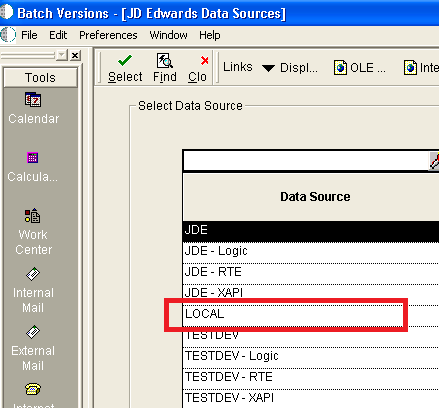This screenshot has height=408, width=439.
Task: Open the Edit menu
Action: pyautogui.click(x=58, y=35)
